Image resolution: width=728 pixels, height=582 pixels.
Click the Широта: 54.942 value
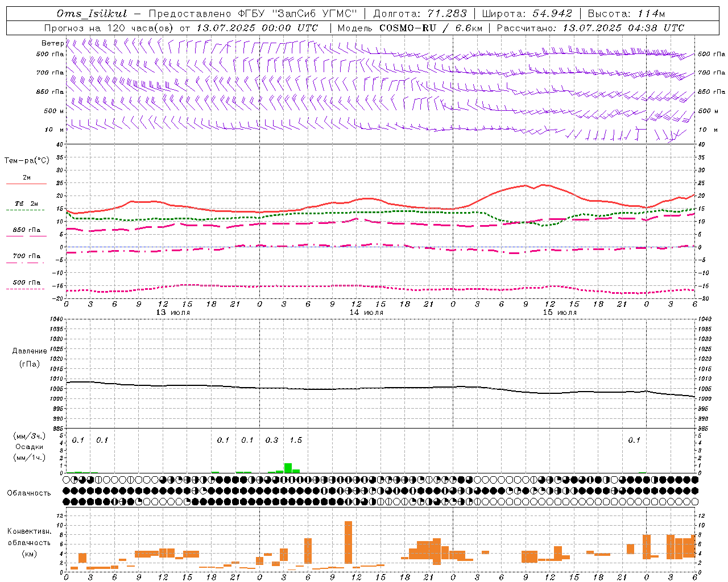527,14
